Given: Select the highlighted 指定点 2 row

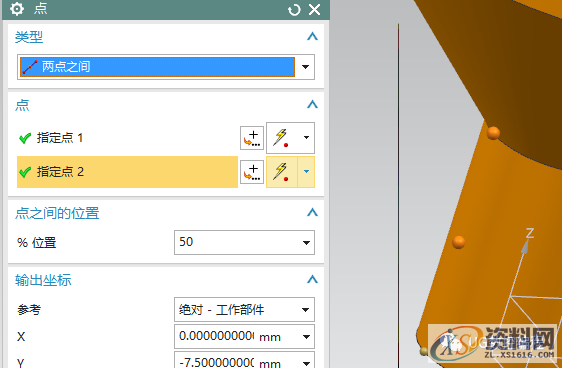Looking at the screenshot, I should click(127, 172).
